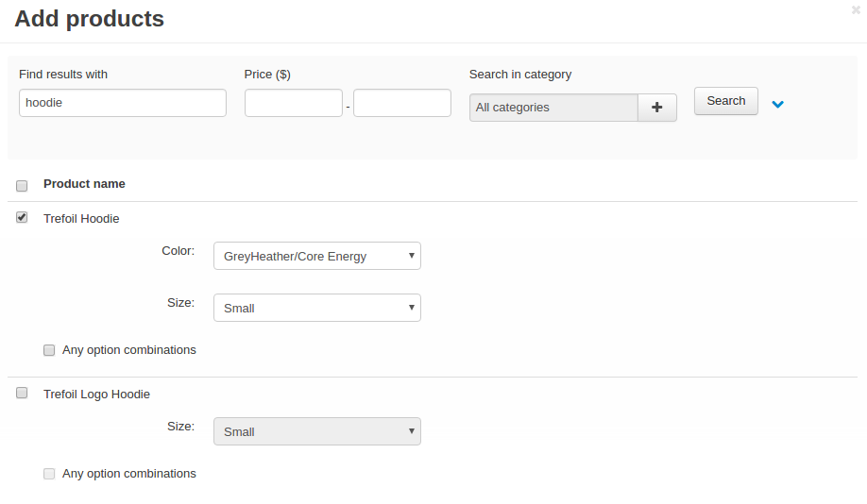This screenshot has width=867, height=504.
Task: Enable Any option combinations for Trefoil Hoodie
Action: point(49,350)
